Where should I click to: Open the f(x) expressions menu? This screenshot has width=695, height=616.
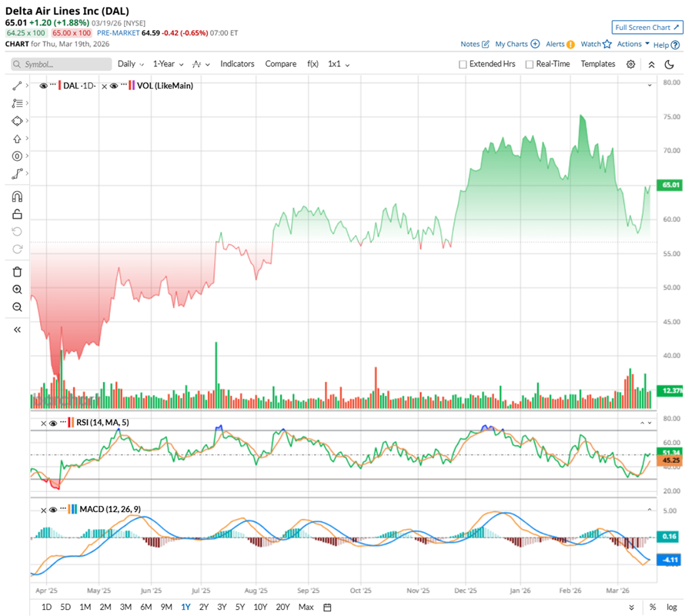[312, 64]
